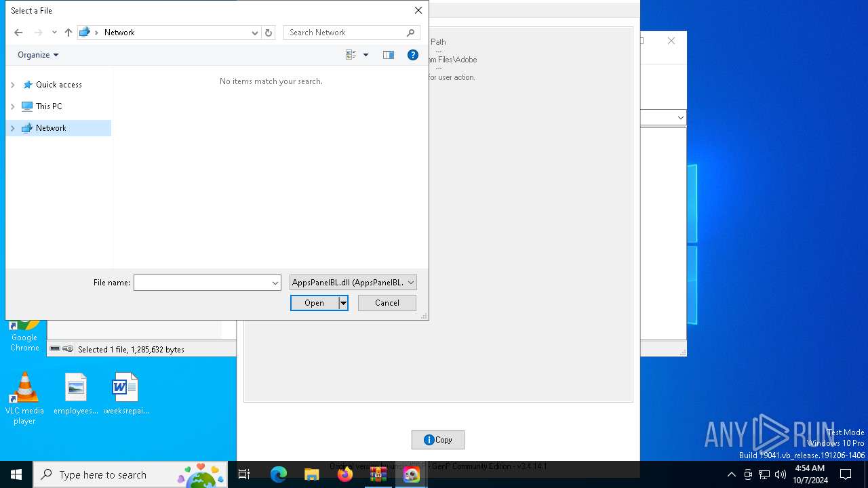The width and height of the screenshot is (868, 488).
Task: Show hidden system tray icons
Action: pyautogui.click(x=731, y=474)
